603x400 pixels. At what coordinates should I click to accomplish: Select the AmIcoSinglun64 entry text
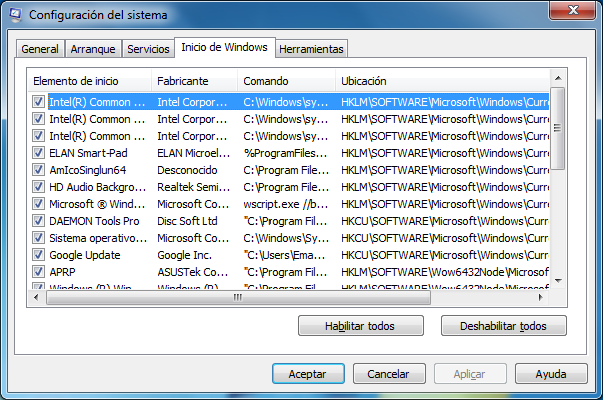[x=87, y=170]
